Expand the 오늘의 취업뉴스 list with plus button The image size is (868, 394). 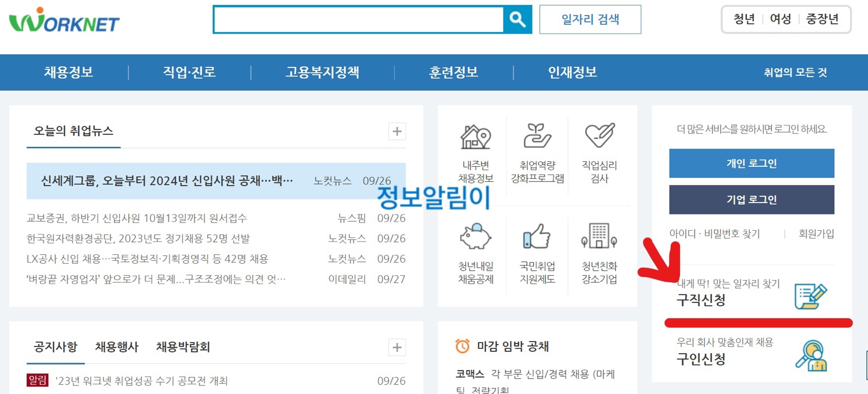397,131
